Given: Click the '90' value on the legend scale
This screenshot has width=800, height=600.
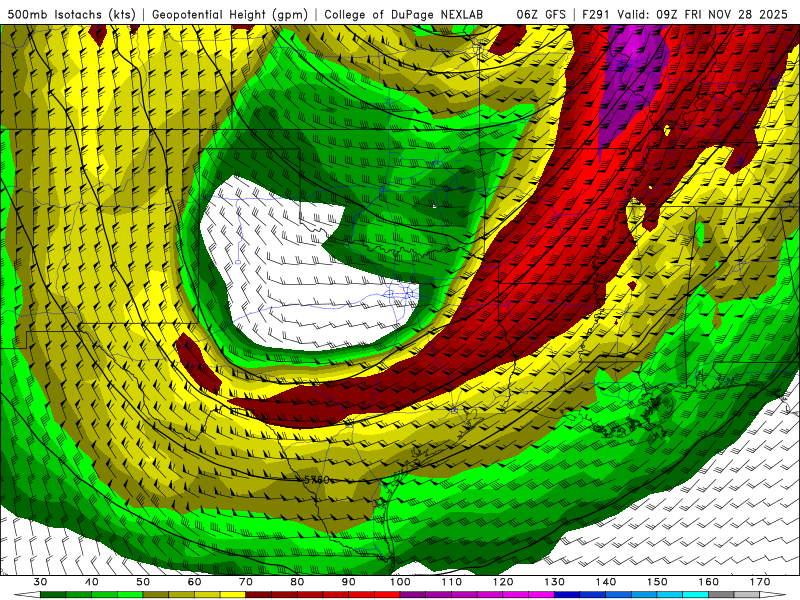Looking at the screenshot, I should click(x=349, y=582).
